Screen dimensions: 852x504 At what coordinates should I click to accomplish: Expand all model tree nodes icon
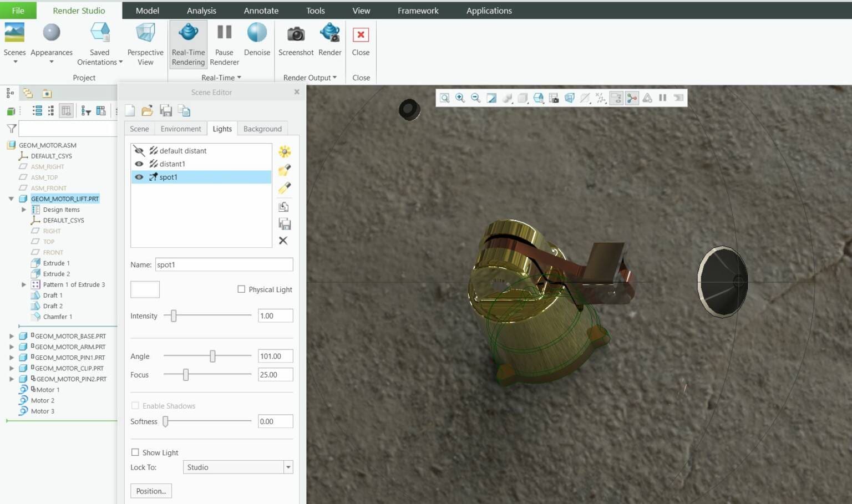(37, 111)
